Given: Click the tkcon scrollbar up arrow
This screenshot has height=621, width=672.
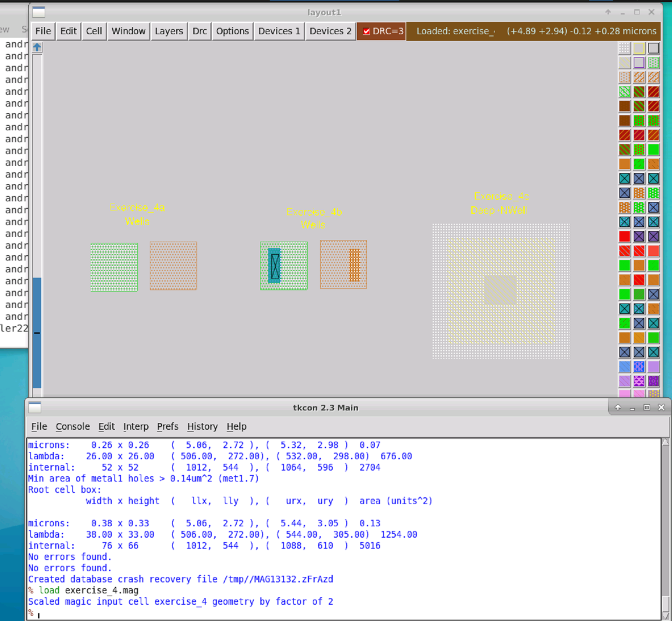Looking at the screenshot, I should tap(665, 442).
